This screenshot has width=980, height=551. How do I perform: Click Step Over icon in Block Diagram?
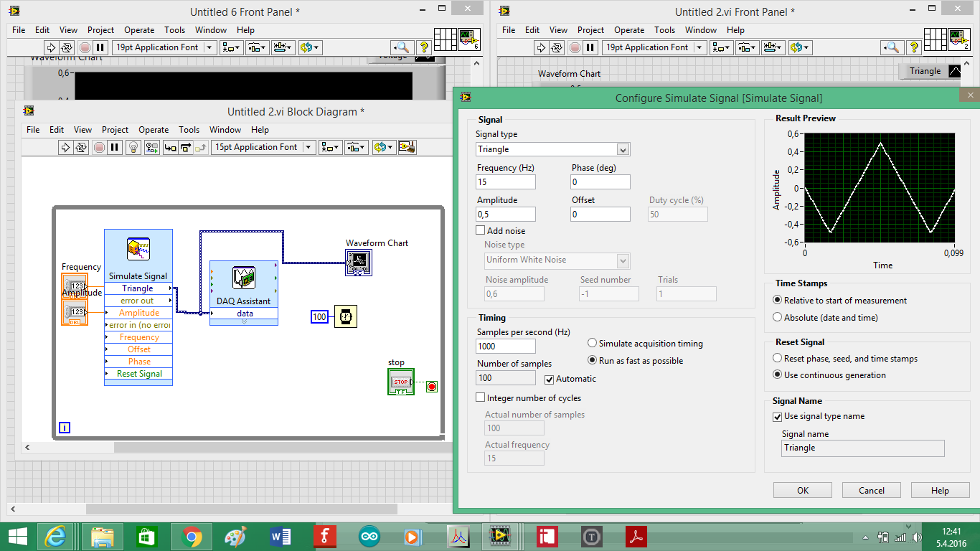[186, 147]
